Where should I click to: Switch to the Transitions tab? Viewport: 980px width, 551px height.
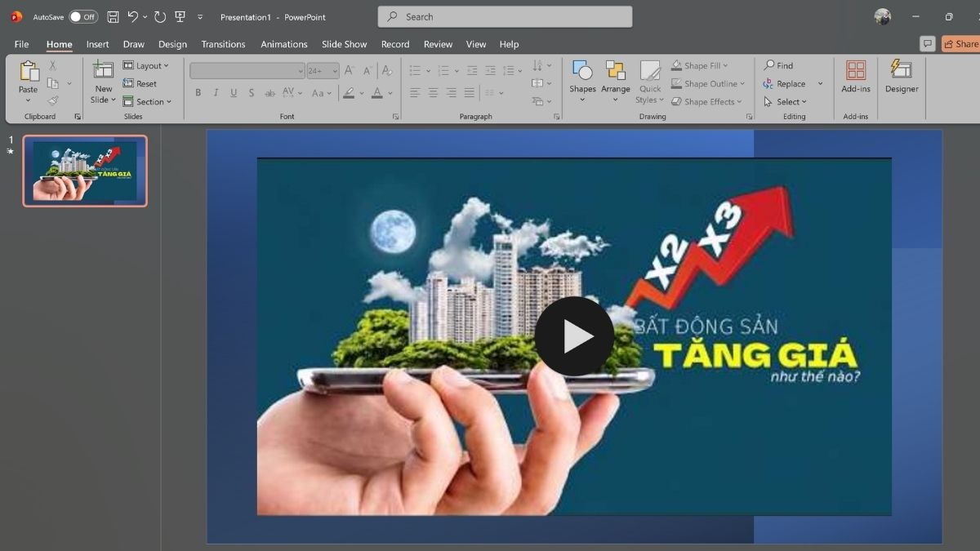[x=223, y=44]
